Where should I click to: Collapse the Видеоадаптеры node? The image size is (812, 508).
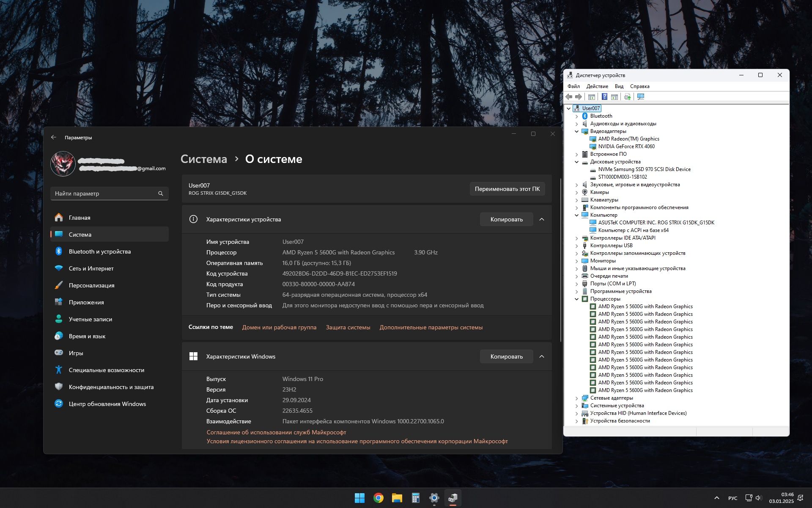pyautogui.click(x=576, y=131)
